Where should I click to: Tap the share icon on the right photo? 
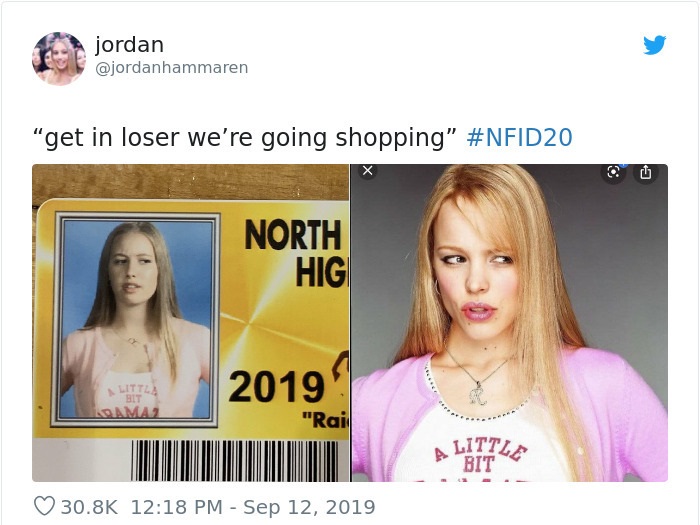[x=646, y=172]
